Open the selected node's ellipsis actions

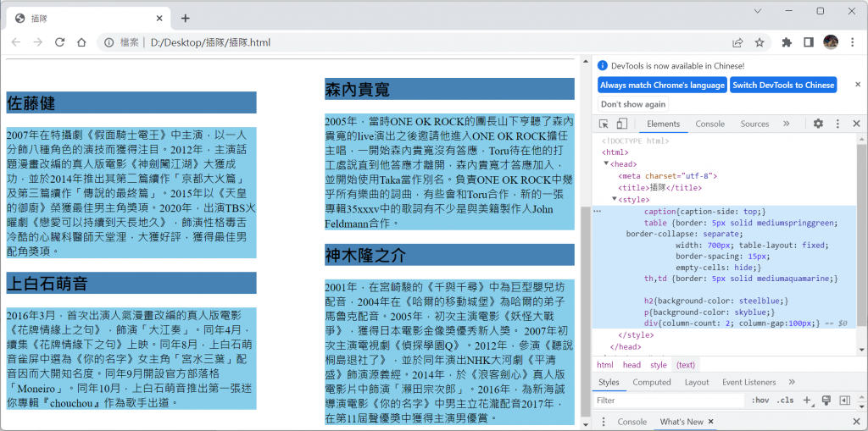tap(597, 212)
